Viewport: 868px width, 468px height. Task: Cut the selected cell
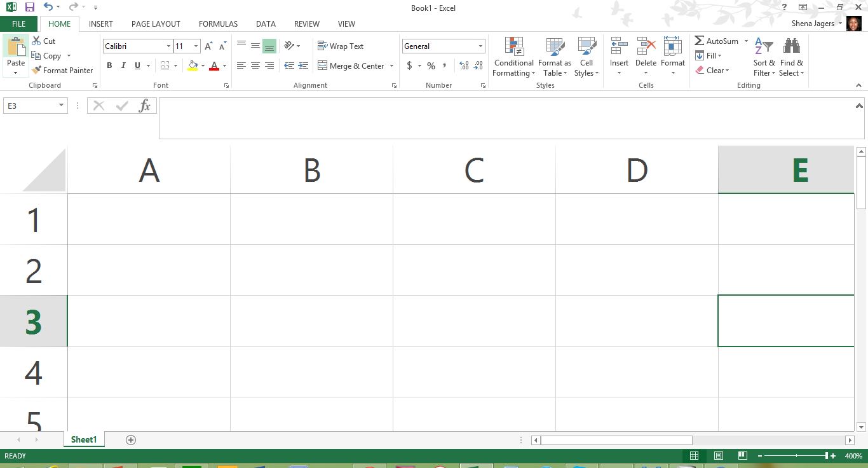(44, 41)
